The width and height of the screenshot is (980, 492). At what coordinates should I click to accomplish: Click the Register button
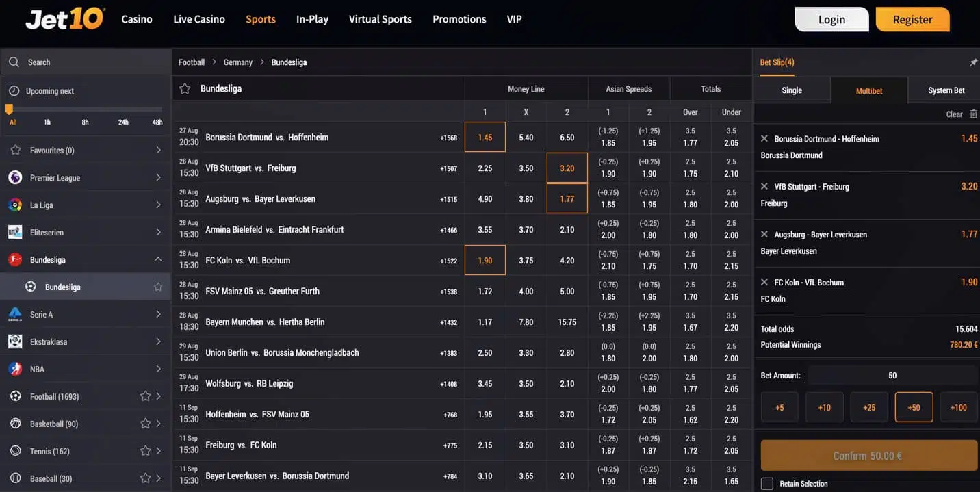coord(913,19)
